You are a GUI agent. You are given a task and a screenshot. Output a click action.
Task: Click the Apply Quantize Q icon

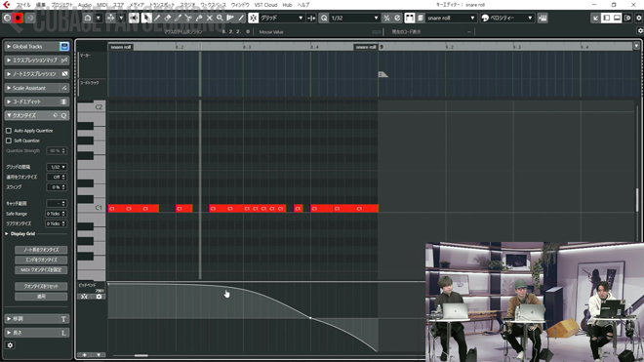tap(324, 19)
